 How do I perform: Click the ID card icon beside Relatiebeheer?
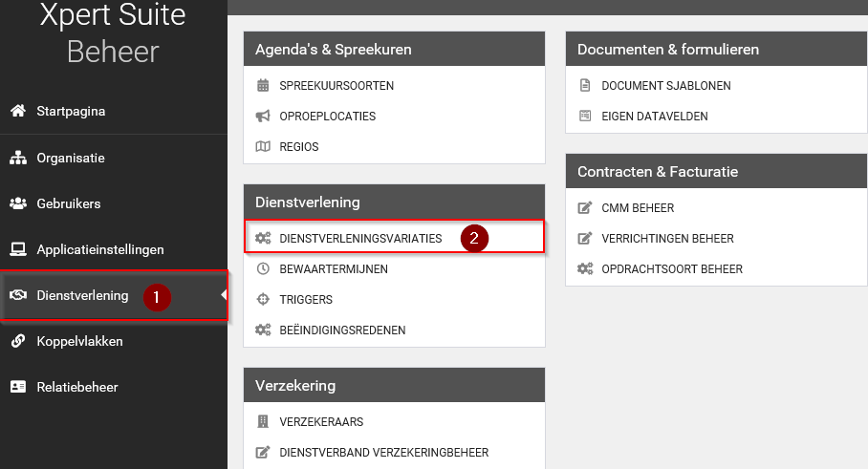pos(17,387)
